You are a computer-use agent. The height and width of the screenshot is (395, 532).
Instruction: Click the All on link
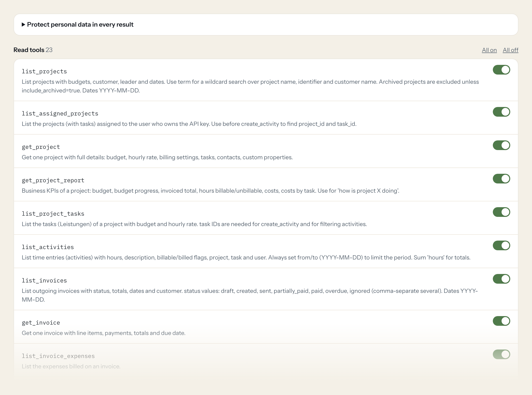489,50
